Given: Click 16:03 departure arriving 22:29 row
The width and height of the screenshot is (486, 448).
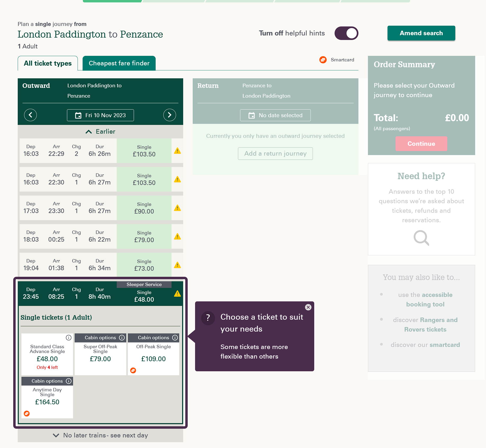Looking at the screenshot, I should [68, 151].
